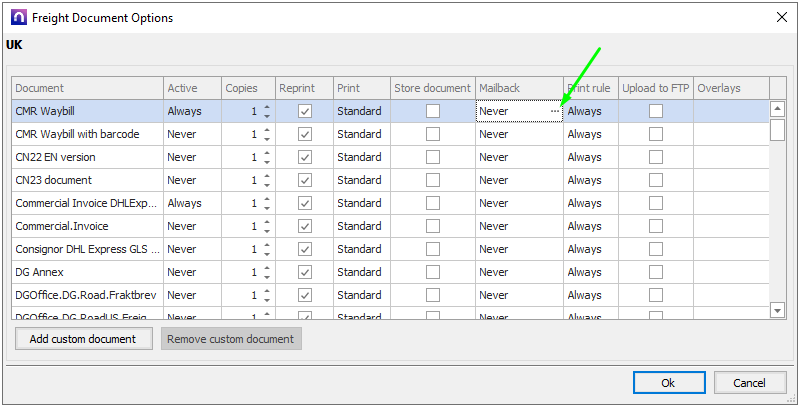This screenshot has height=406, width=800.
Task: Open Active dropdown for CMR Waybill with barcode
Action: 191,134
